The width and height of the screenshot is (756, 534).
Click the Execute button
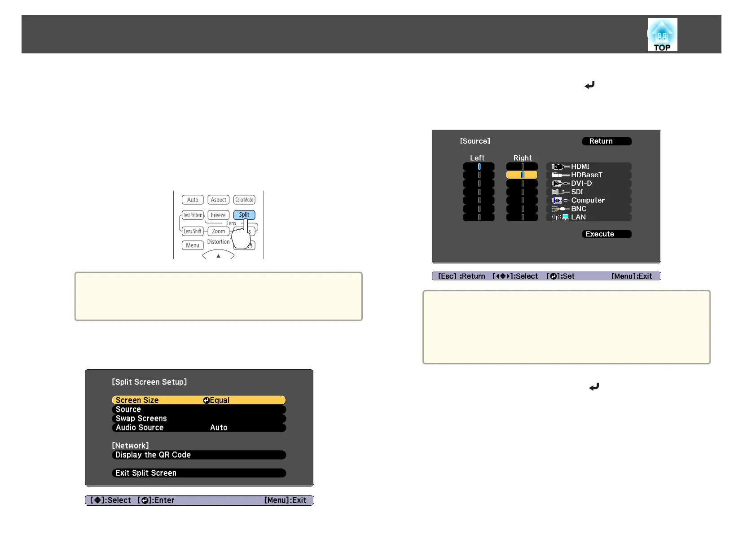click(x=607, y=234)
